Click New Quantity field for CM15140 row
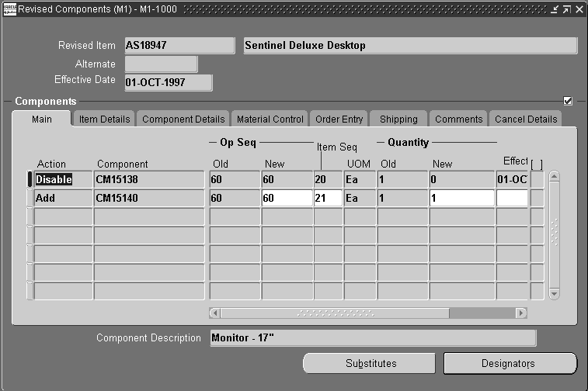 coord(462,198)
